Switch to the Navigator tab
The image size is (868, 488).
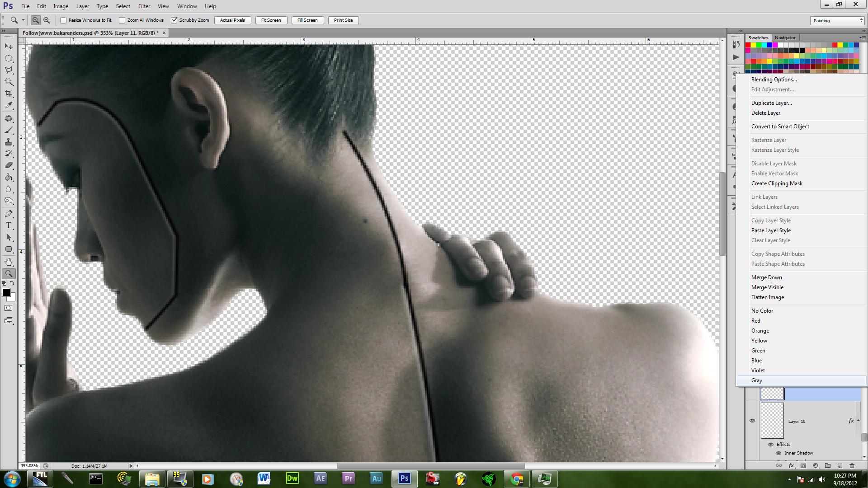(785, 38)
